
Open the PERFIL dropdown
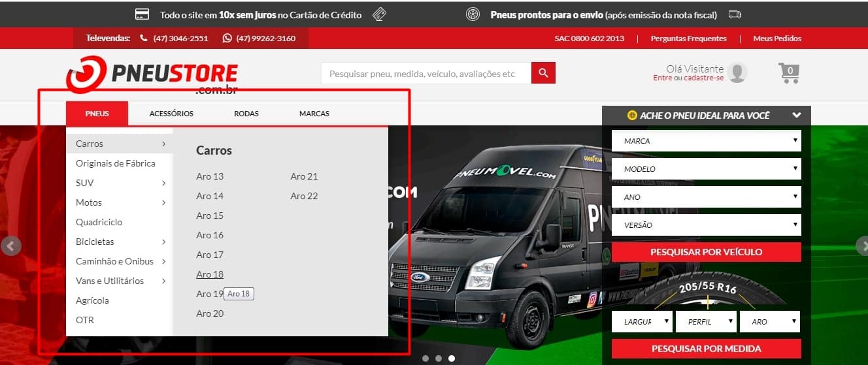pyautogui.click(x=706, y=321)
